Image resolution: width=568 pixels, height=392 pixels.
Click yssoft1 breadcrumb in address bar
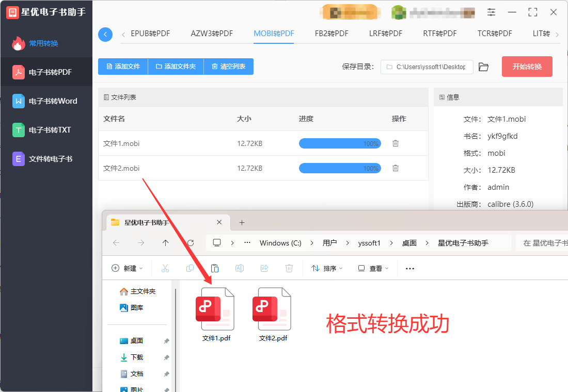[x=369, y=243]
